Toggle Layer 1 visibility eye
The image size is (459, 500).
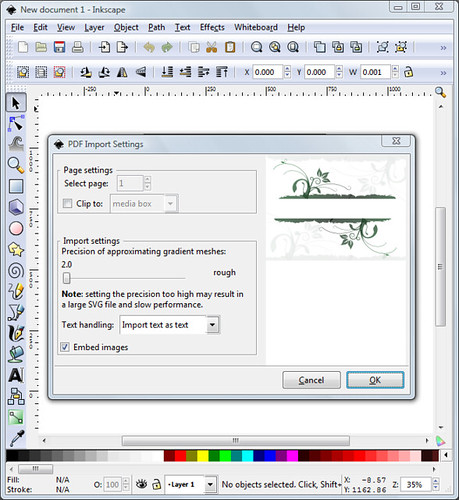pyautogui.click(x=142, y=484)
